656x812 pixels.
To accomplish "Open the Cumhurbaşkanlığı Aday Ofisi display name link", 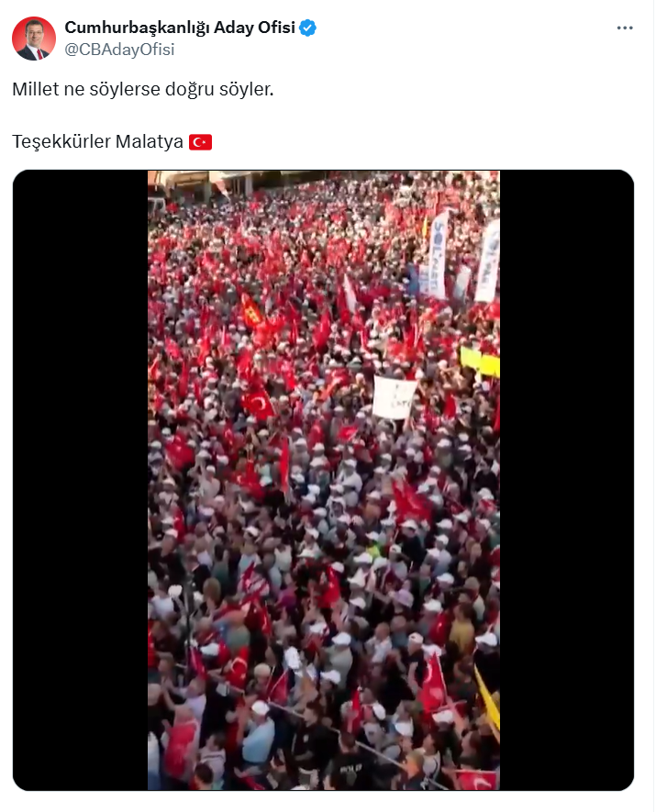I will pyautogui.click(x=180, y=27).
